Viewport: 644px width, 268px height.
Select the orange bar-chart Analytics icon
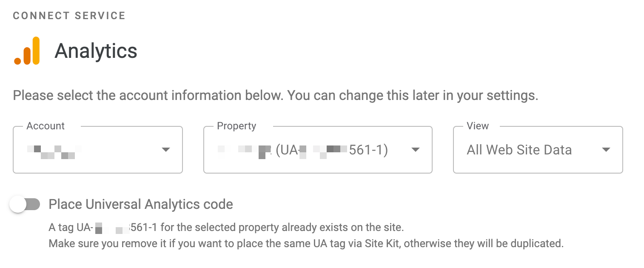[27, 50]
